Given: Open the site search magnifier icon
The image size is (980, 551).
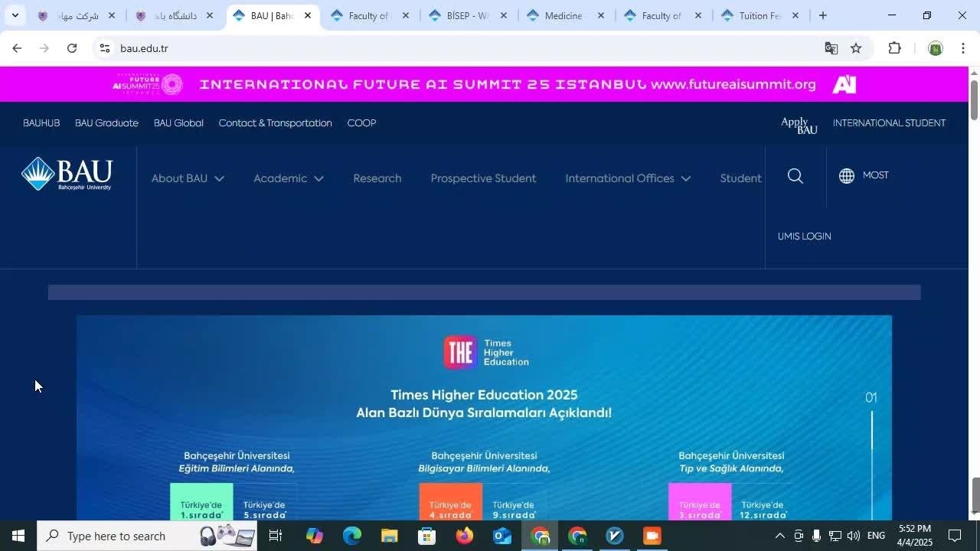Looking at the screenshot, I should (x=795, y=177).
